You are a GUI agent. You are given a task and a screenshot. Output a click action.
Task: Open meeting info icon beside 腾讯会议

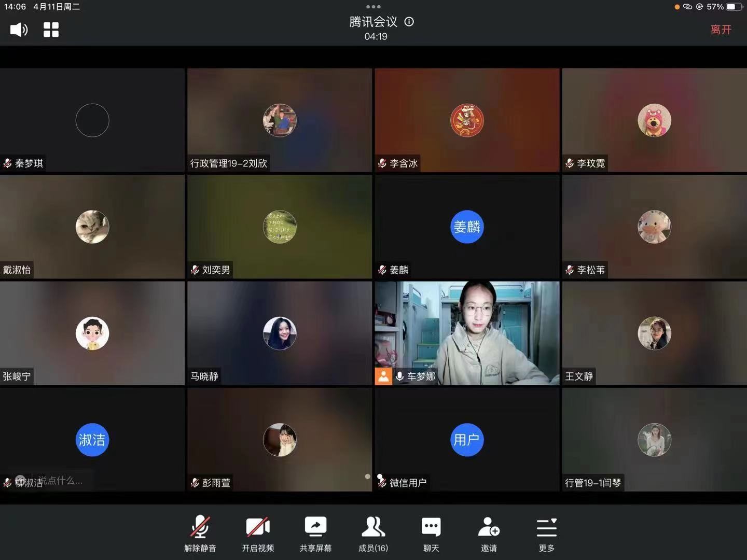coord(409,22)
